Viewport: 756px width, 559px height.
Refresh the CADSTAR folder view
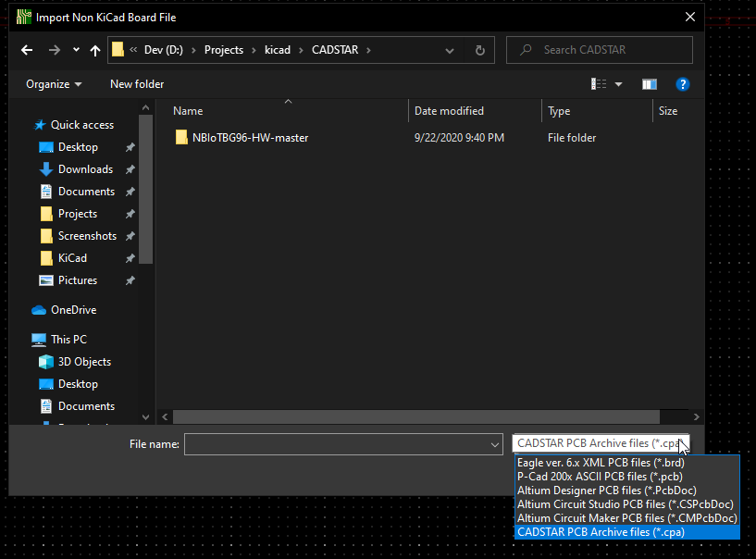coord(479,50)
